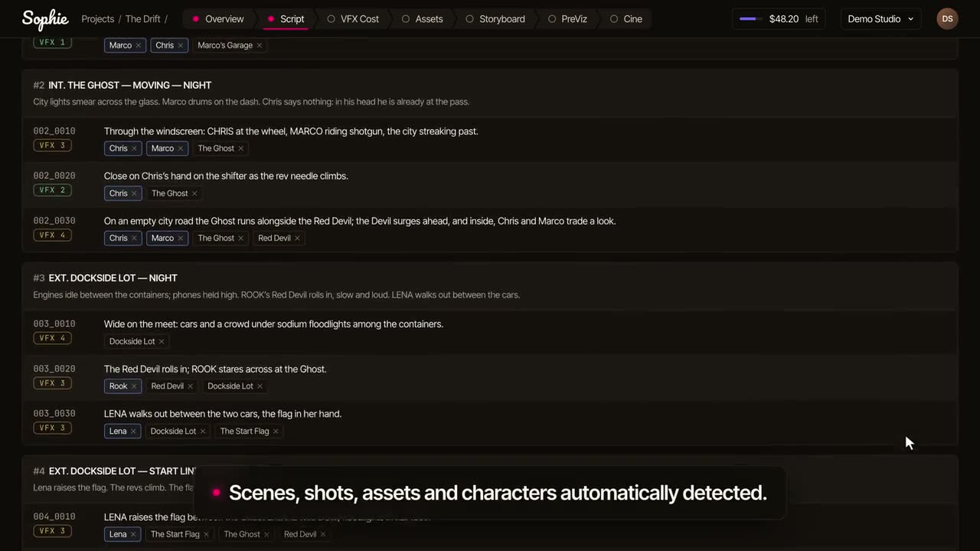Click shot ID 002_0030
The image size is (980, 551).
54,220
